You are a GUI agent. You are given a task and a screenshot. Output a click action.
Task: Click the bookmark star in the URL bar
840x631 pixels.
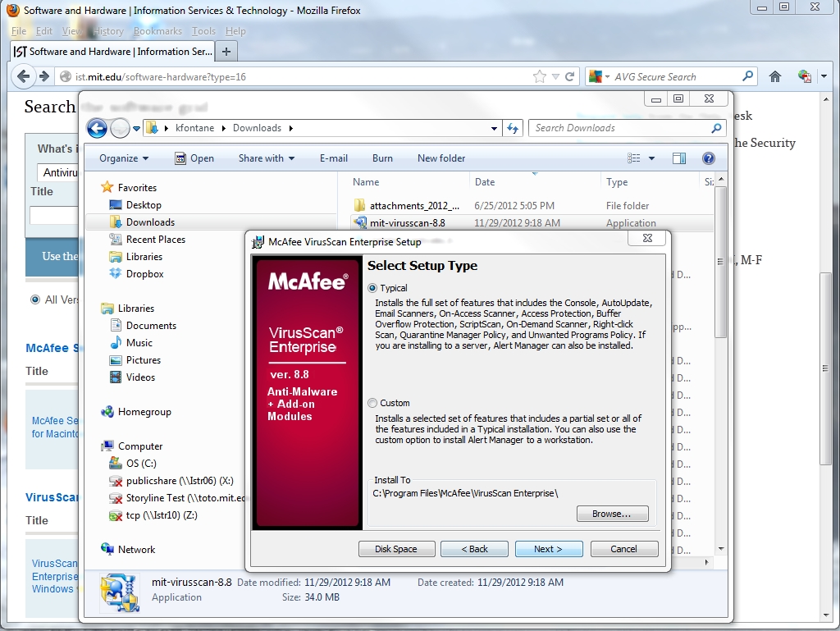539,76
